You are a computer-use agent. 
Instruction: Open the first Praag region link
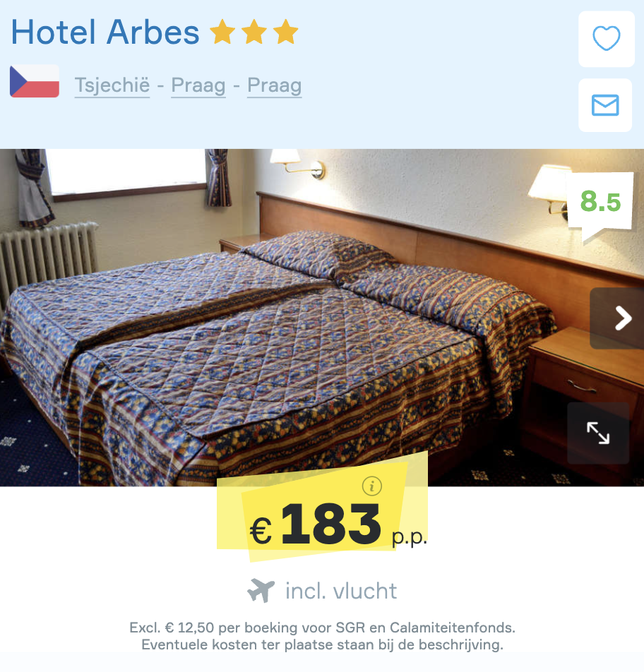(198, 85)
